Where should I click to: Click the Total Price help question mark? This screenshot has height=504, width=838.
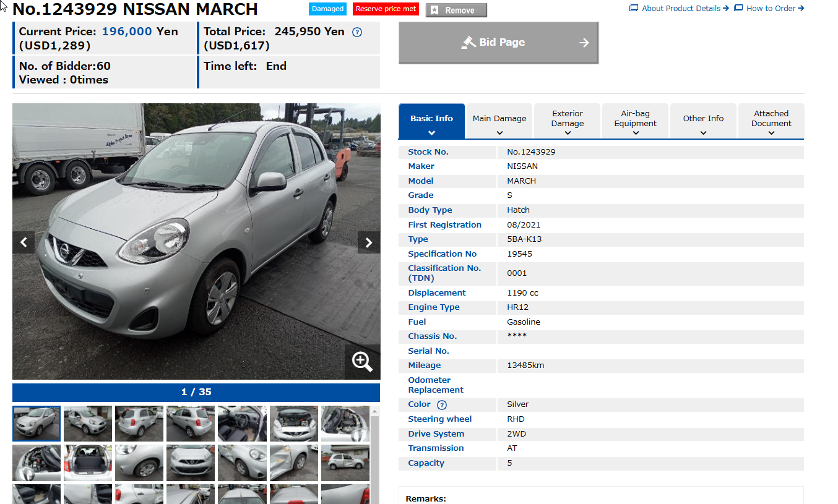click(357, 32)
